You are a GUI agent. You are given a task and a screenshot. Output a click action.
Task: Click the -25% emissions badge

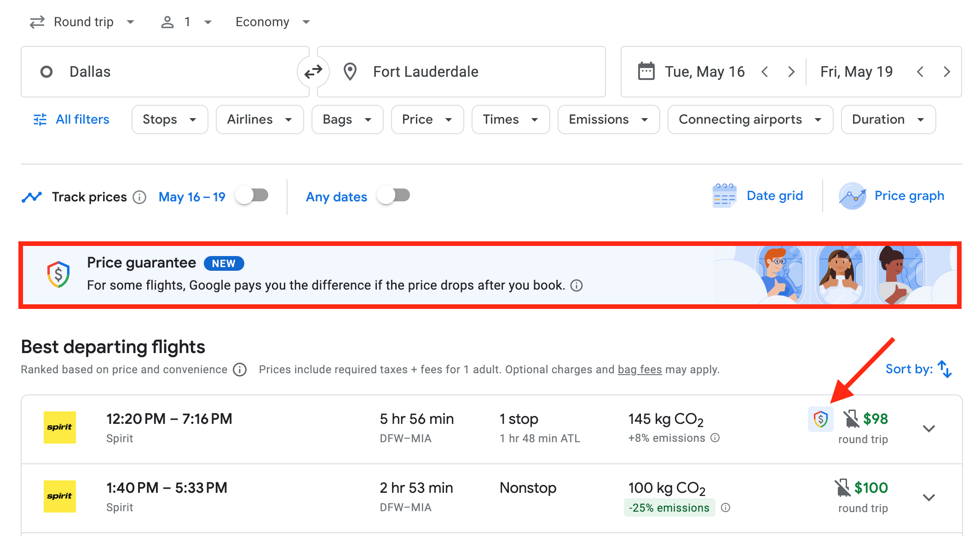click(669, 507)
